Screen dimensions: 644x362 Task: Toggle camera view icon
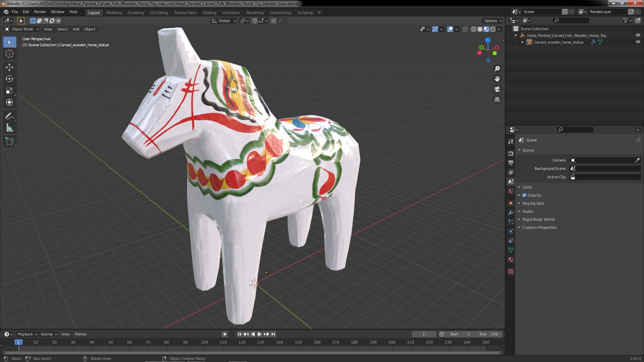coord(497,89)
